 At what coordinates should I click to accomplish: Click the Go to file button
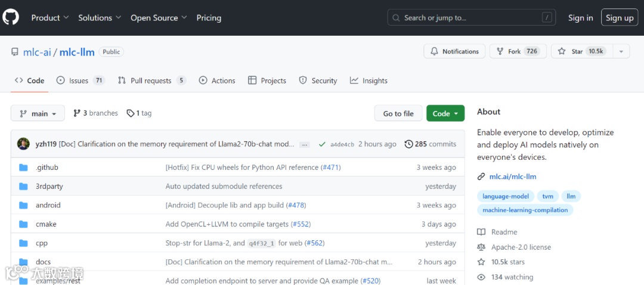[398, 113]
